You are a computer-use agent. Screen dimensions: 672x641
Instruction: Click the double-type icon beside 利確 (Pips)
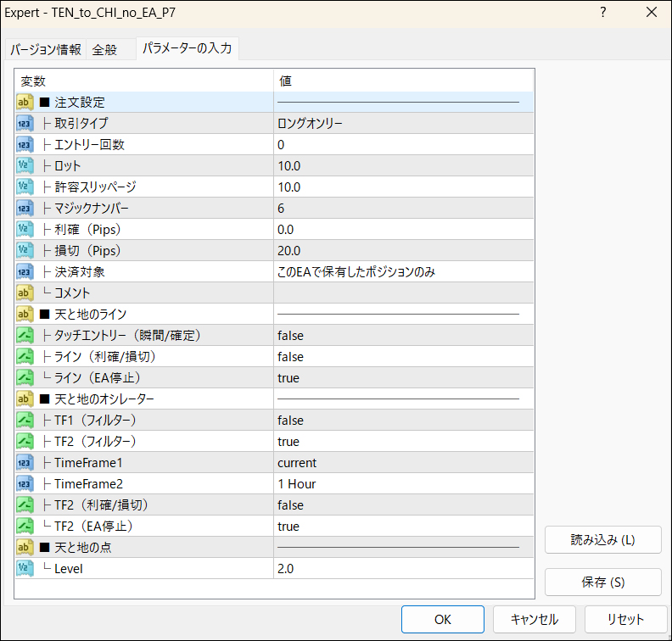[x=25, y=230]
